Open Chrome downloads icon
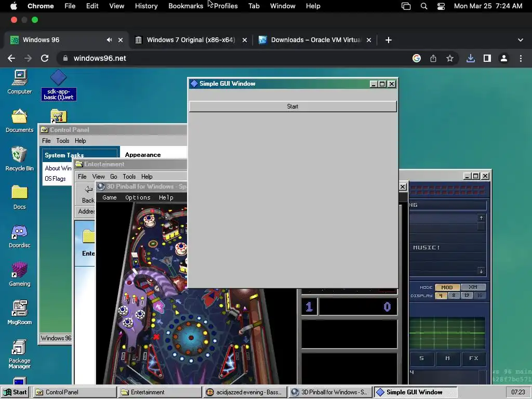Screen dimensions: 532x399 [471, 58]
